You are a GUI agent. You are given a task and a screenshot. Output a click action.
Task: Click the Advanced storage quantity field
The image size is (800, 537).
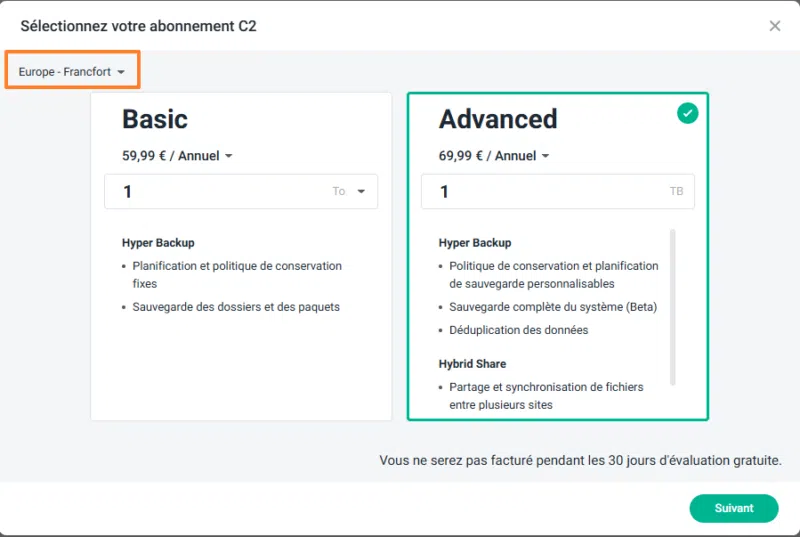[540, 191]
